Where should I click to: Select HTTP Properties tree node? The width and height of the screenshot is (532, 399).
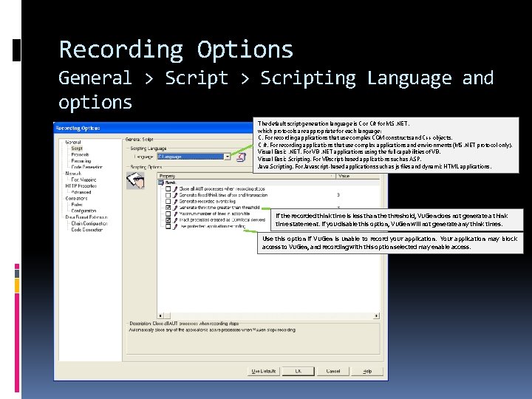pos(81,186)
